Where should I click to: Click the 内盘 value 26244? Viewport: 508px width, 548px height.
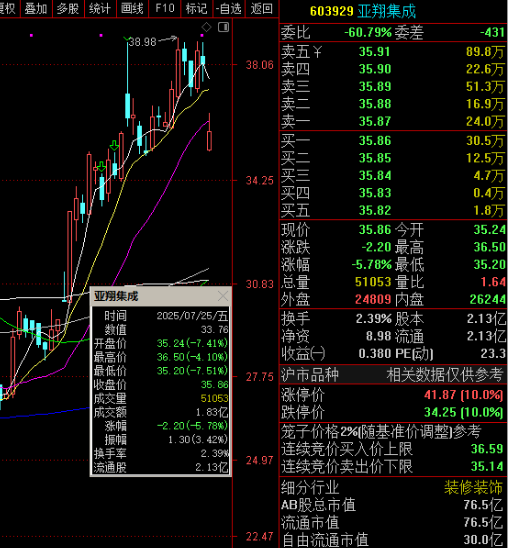pyautogui.click(x=488, y=300)
